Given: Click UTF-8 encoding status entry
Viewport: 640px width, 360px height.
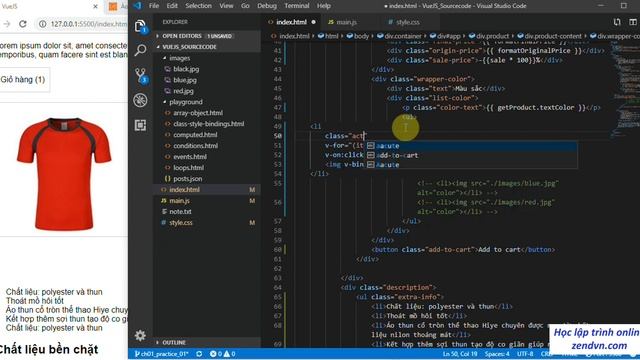Looking at the screenshot, I should click(525, 354).
